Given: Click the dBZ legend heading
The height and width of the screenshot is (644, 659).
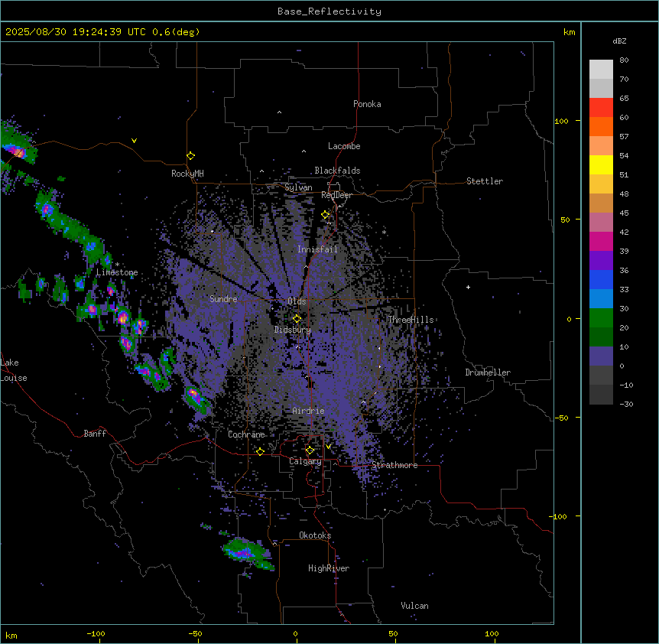Looking at the screenshot, I should tap(619, 41).
